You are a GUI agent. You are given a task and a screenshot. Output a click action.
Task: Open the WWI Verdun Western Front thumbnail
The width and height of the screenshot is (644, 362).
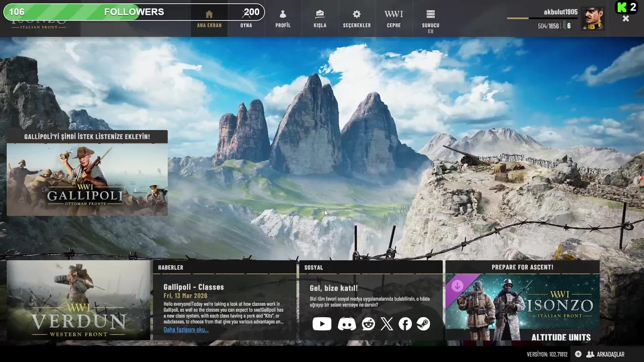tap(78, 300)
